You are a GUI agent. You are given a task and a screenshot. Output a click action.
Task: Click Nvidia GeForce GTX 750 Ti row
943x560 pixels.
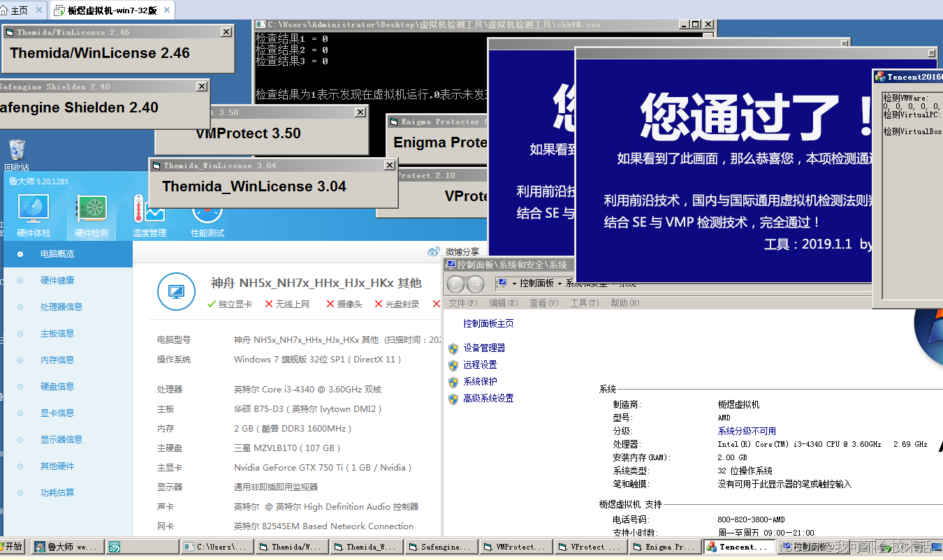pos(322,468)
